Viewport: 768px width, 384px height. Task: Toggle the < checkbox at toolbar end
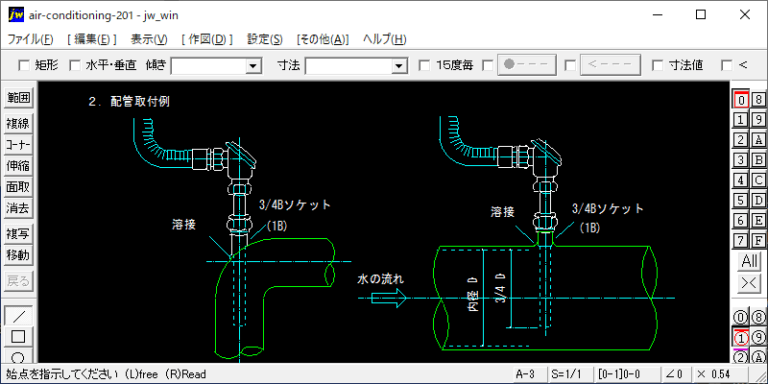[x=727, y=65]
